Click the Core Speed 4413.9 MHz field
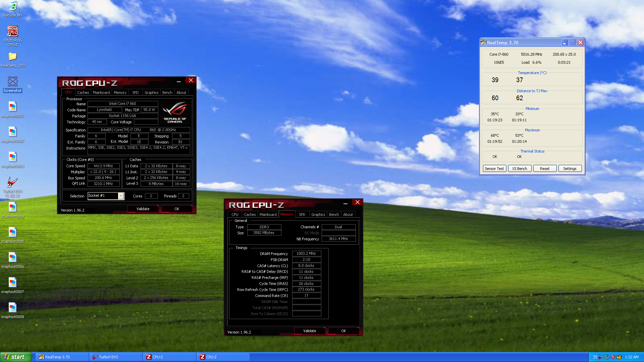Viewport: 644px width, 362px height. (x=103, y=166)
